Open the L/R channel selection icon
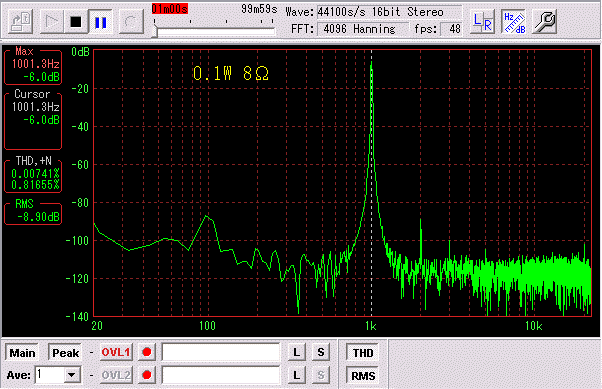 pos(482,22)
